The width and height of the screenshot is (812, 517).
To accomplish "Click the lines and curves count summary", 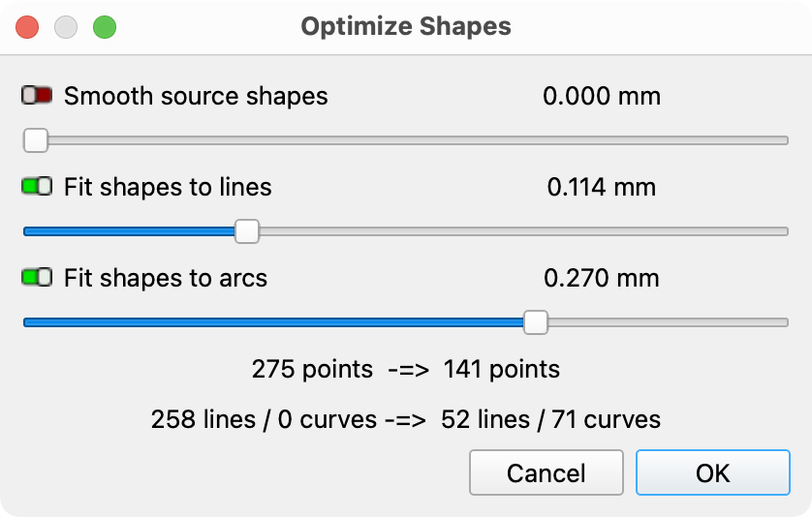I will pyautogui.click(x=405, y=419).
